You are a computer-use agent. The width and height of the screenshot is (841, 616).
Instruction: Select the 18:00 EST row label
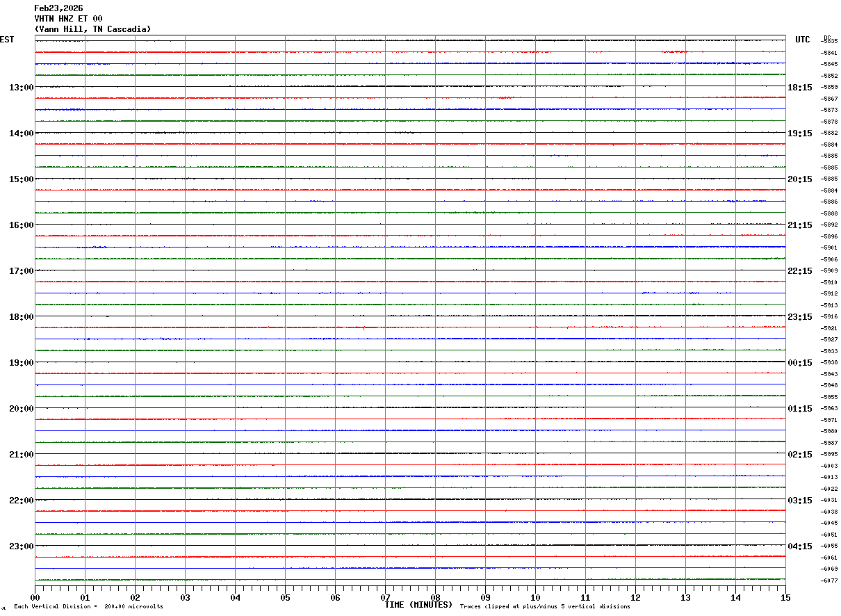click(22, 316)
